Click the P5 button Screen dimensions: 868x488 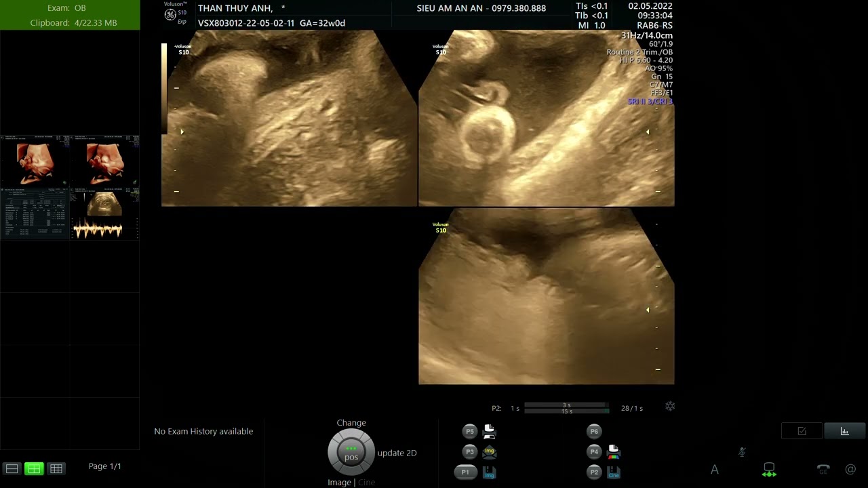tap(469, 431)
